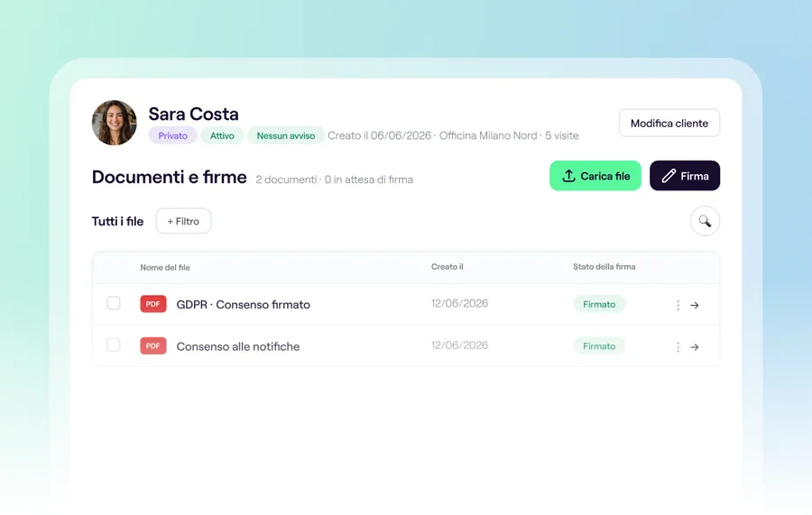
Task: Click date 12/06/2026 in GDPR row
Action: click(x=459, y=303)
